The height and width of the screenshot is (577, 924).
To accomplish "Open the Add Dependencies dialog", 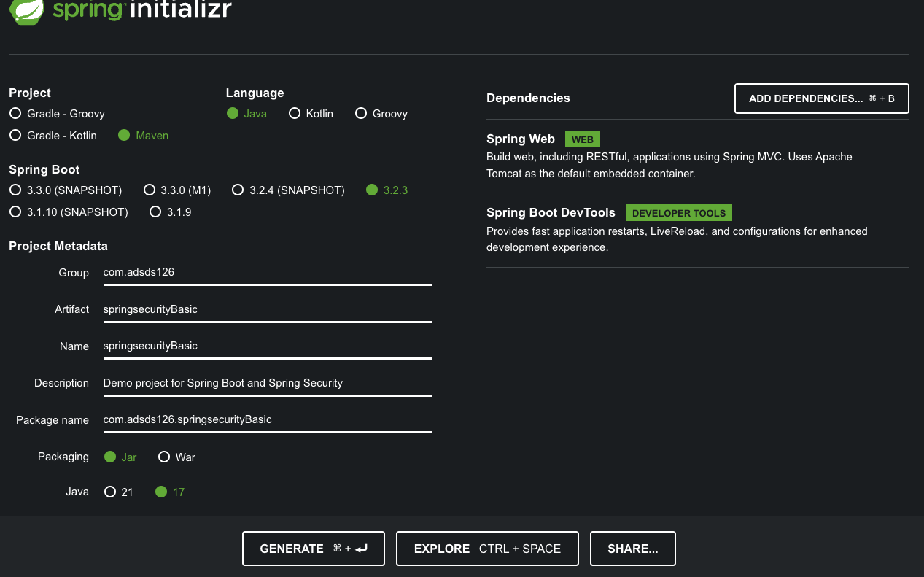I will pos(822,98).
